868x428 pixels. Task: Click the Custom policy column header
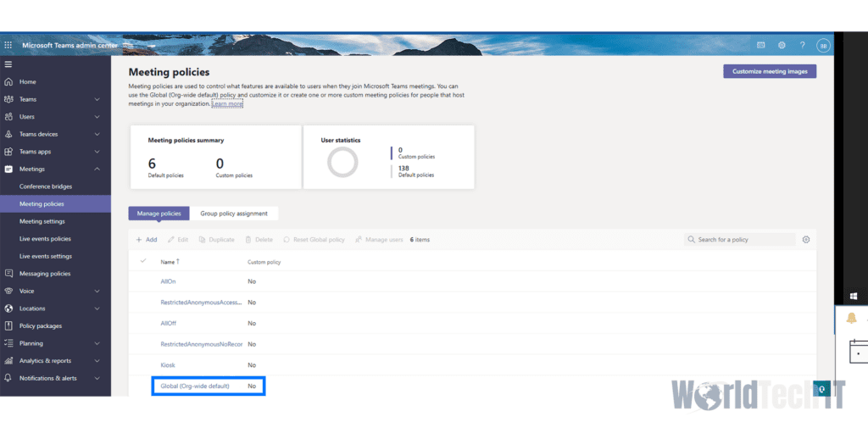click(x=264, y=262)
